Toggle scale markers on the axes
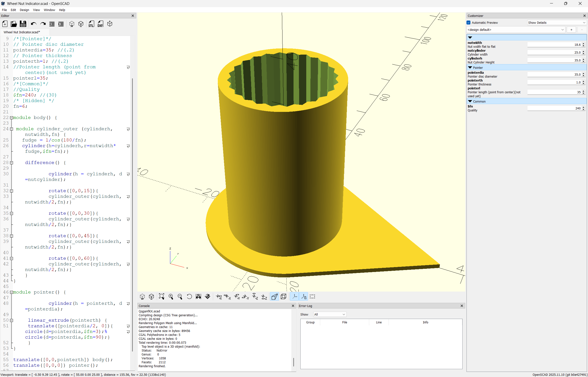Screen dimensions: 588x377 [304, 297]
